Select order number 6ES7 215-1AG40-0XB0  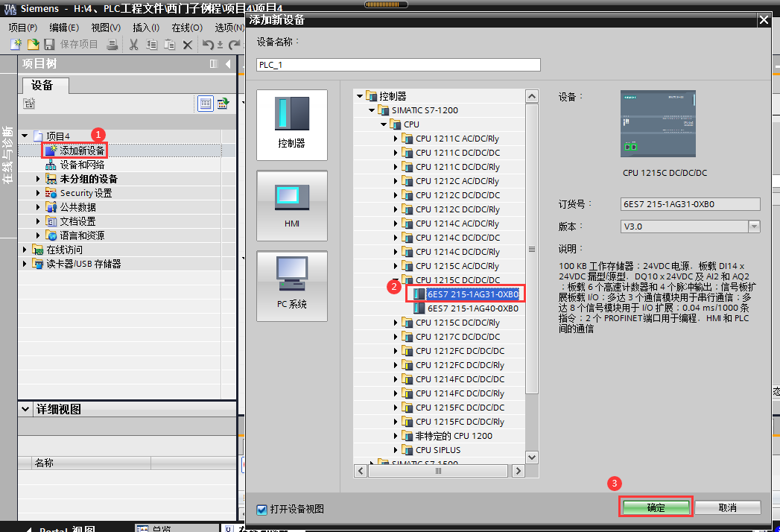tap(473, 308)
